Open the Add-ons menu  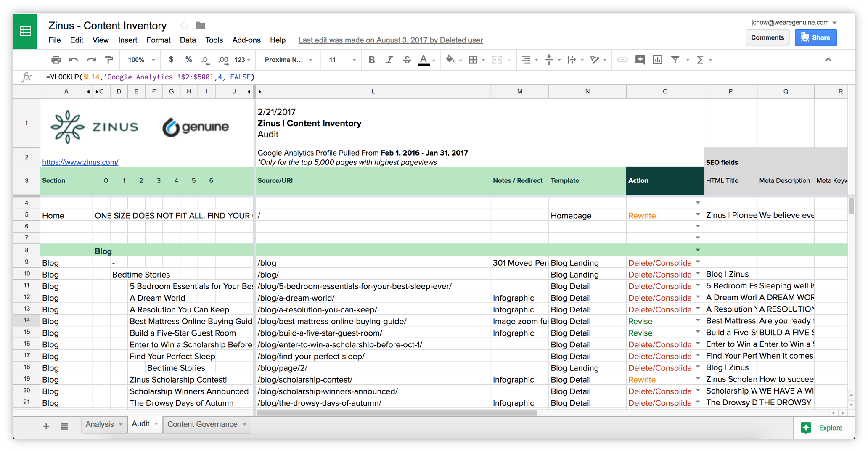click(x=246, y=40)
